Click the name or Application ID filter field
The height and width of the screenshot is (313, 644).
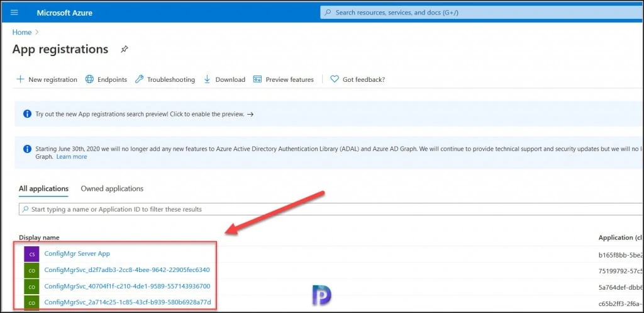[x=331, y=209]
